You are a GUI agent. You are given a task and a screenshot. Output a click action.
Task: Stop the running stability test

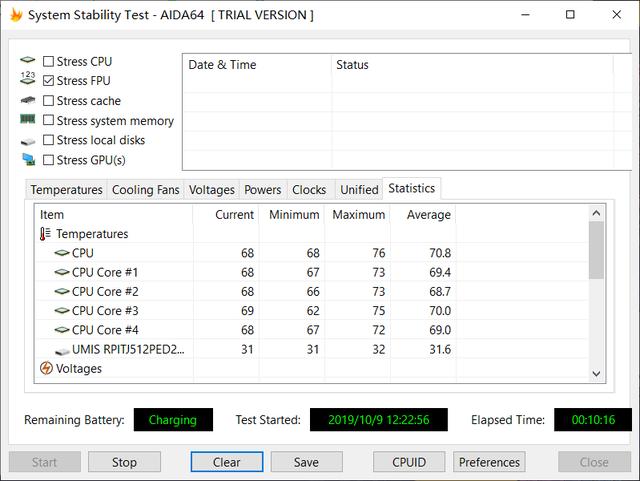124,462
